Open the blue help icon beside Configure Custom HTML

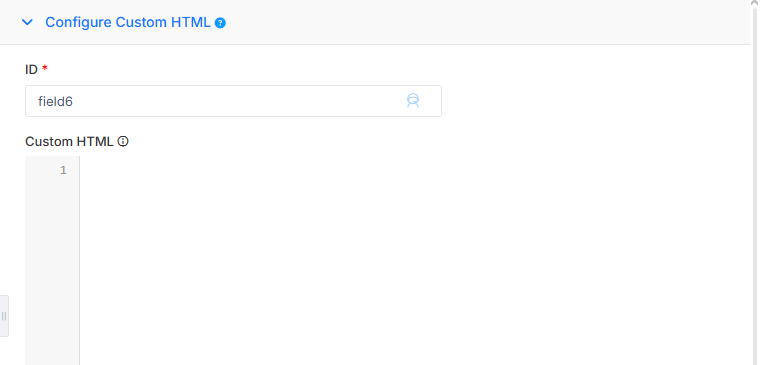pos(220,23)
